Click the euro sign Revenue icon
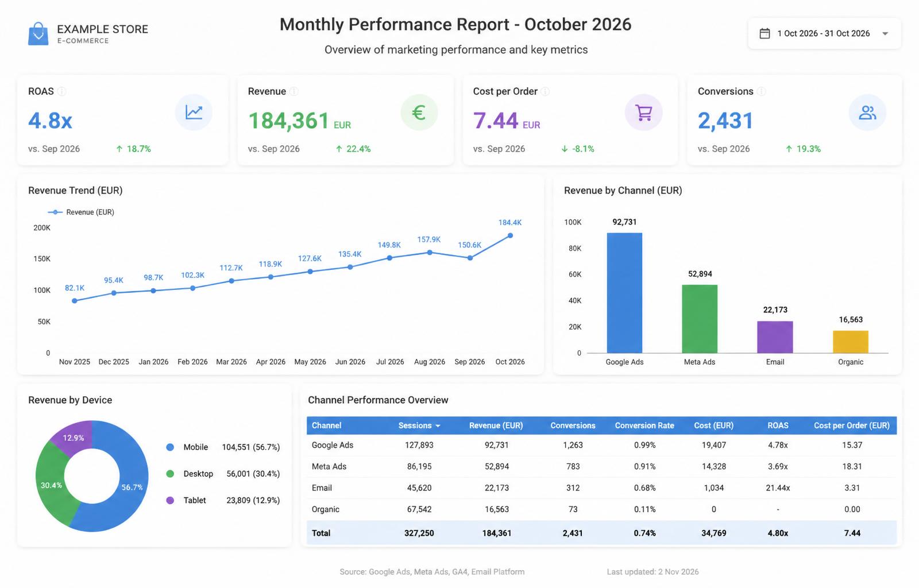919x588 pixels. [x=419, y=113]
